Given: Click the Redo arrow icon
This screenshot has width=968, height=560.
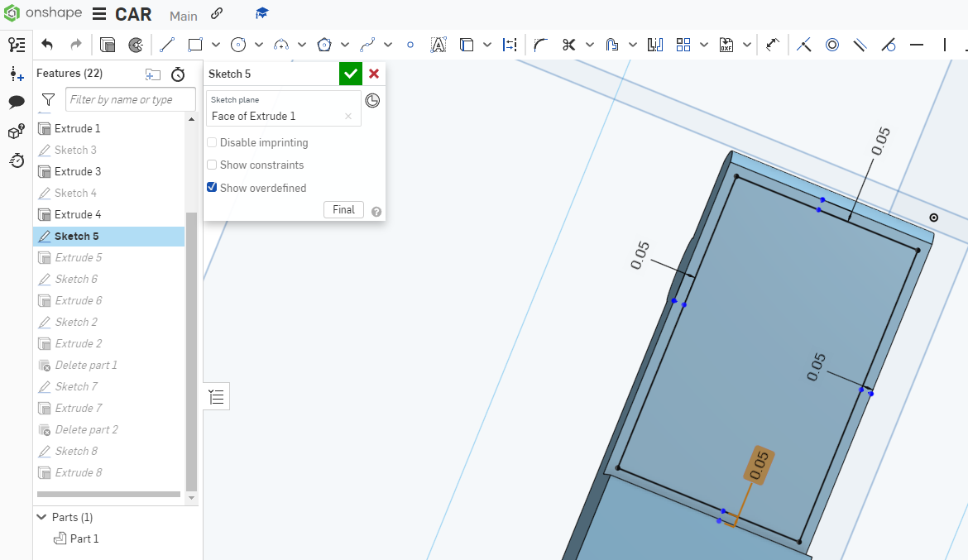Looking at the screenshot, I should [x=75, y=45].
